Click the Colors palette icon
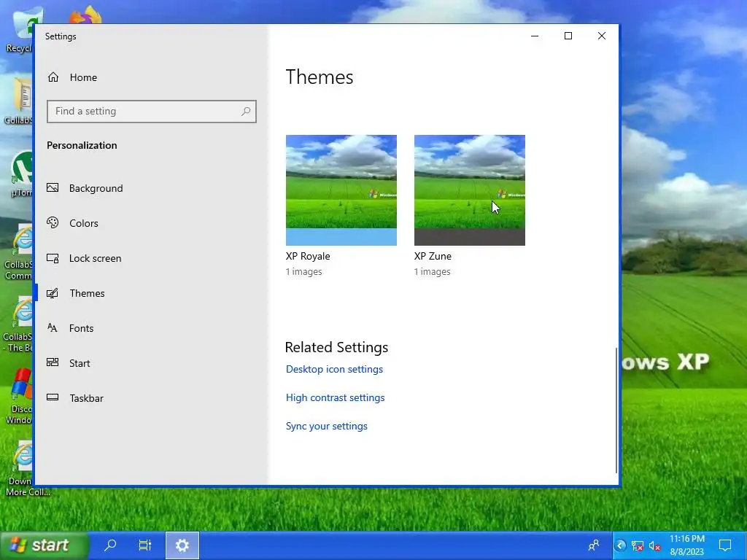 tap(53, 222)
